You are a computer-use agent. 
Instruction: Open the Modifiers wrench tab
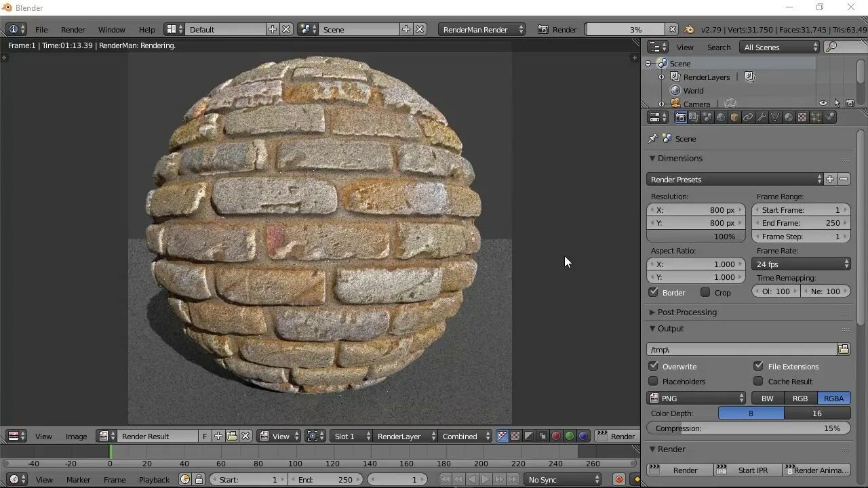point(762,117)
